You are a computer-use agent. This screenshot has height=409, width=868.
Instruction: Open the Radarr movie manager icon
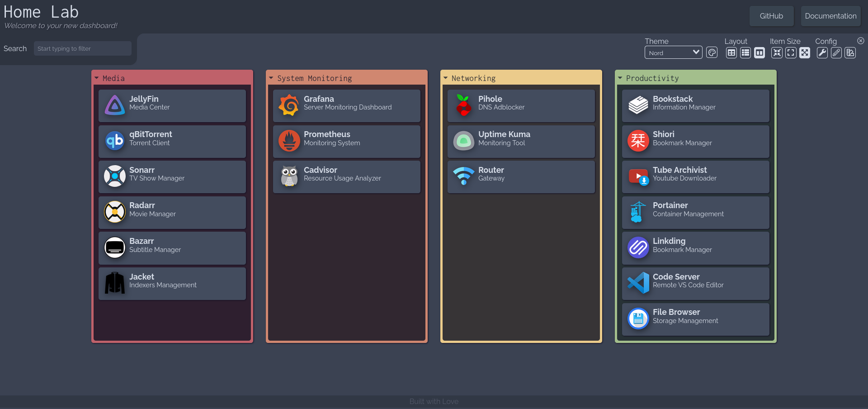pos(115,212)
